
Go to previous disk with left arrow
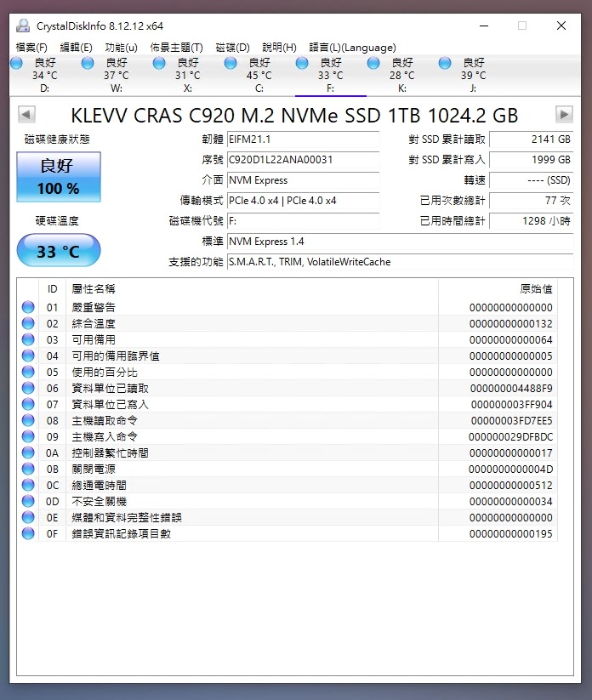click(26, 114)
